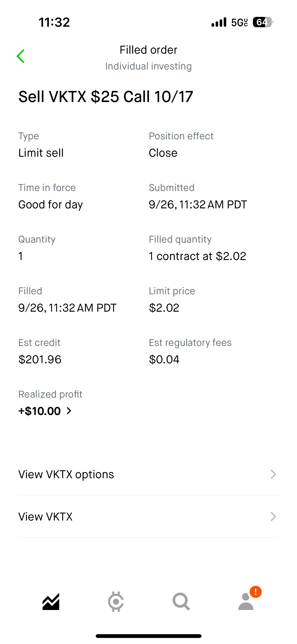297x644 pixels.
Task: Select the View VKTX options row
Action: (66, 474)
